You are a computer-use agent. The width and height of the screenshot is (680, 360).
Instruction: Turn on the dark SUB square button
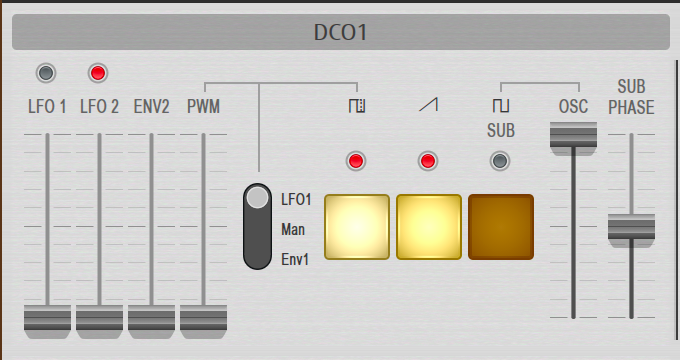point(501,227)
